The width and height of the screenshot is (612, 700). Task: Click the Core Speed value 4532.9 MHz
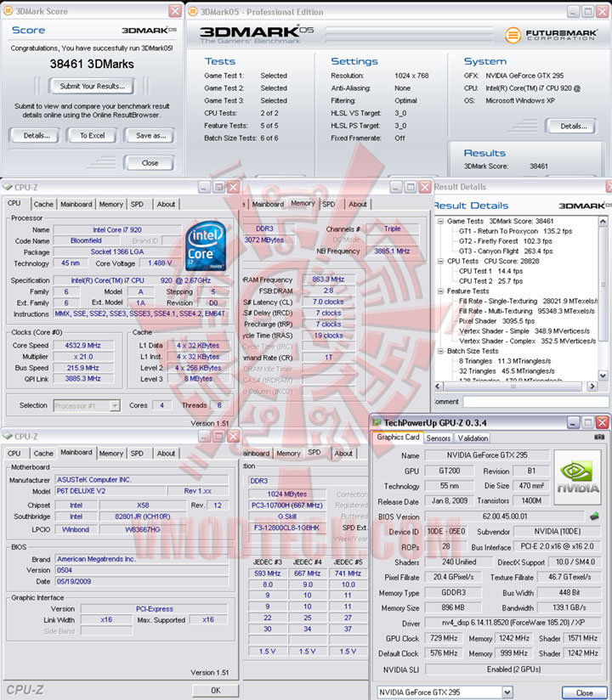[x=83, y=345]
